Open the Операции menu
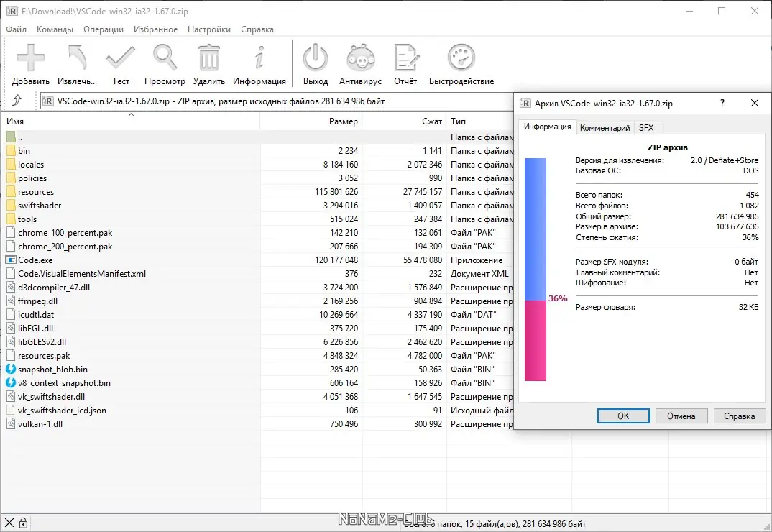Viewport: 772px width, 532px height. pyautogui.click(x=104, y=29)
